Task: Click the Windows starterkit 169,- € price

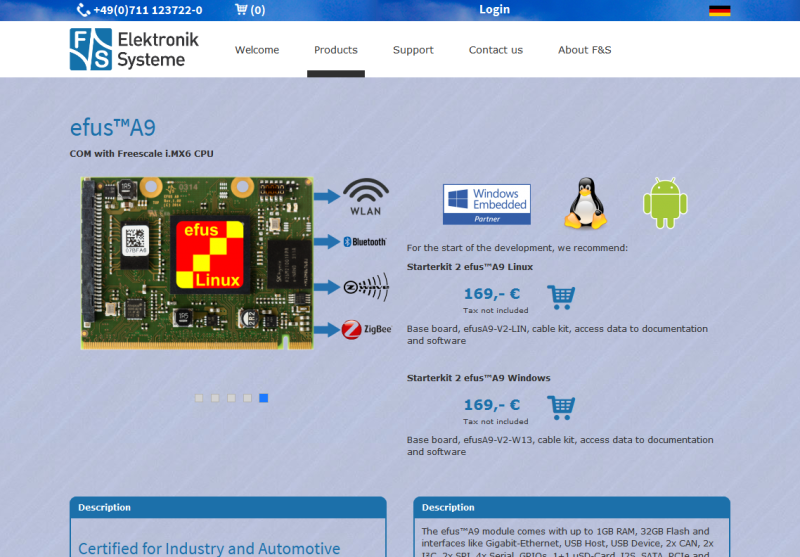Action: coord(492,405)
